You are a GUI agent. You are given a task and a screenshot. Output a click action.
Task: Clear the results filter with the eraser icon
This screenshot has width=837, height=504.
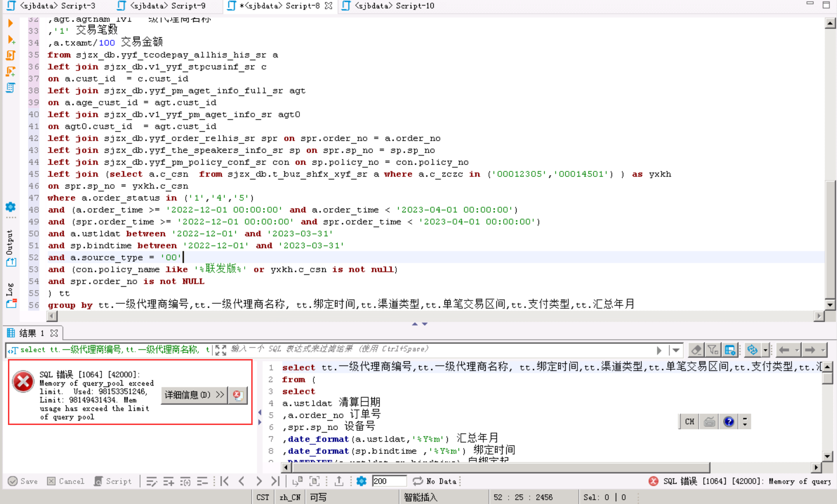click(696, 350)
